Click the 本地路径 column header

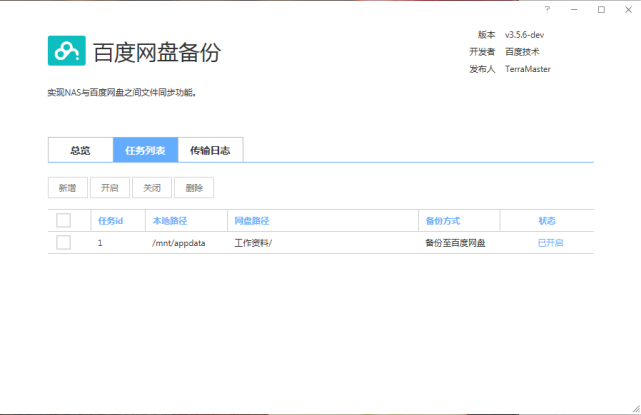[x=170, y=220]
